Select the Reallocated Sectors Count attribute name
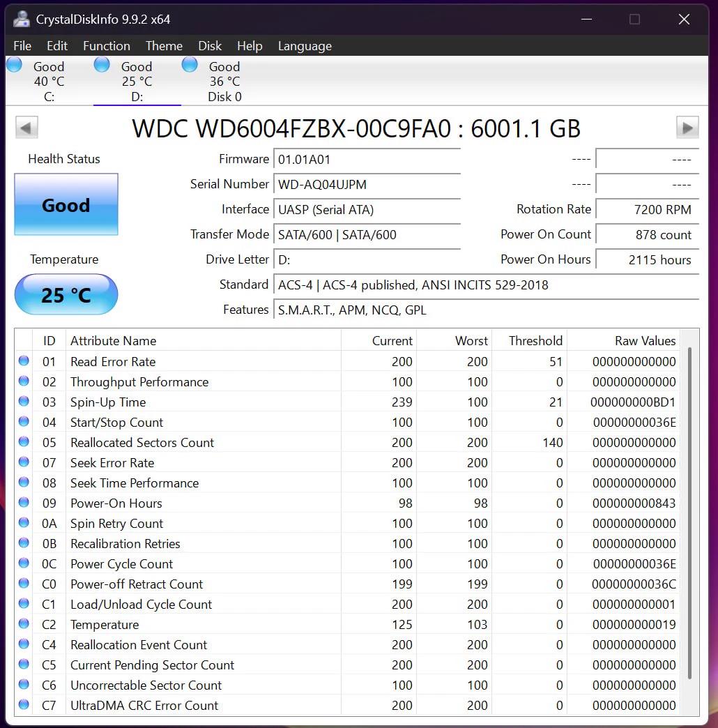This screenshot has width=718, height=728. click(142, 443)
